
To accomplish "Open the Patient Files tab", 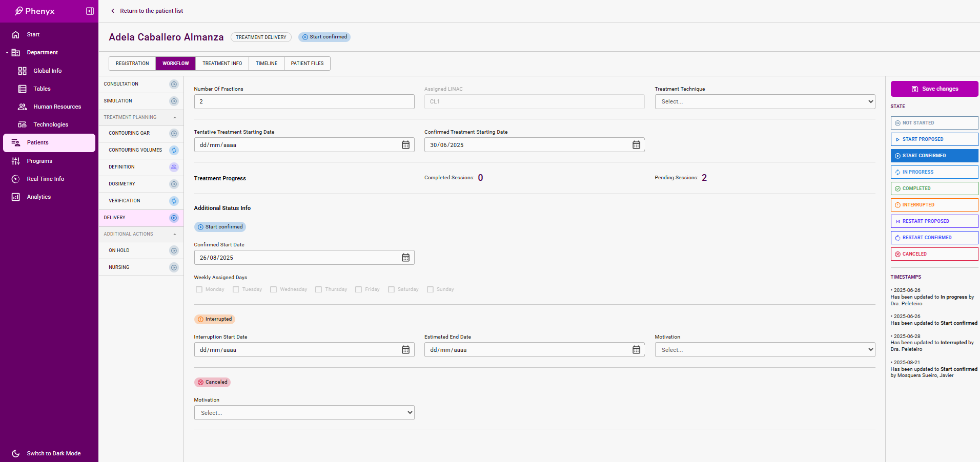I will (307, 64).
